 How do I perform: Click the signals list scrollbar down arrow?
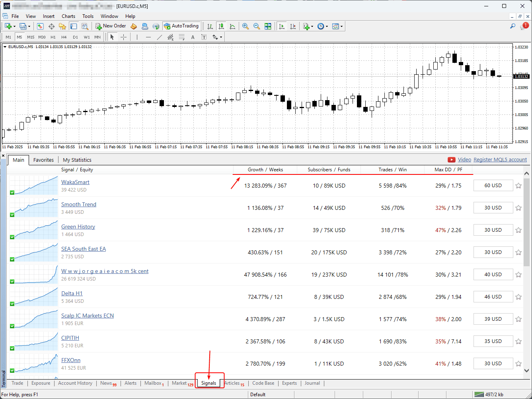tap(527, 370)
